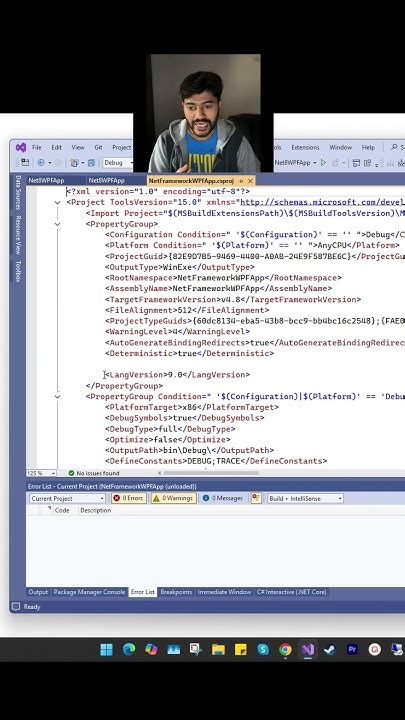
Task: Switch to Visual Studio taskbar icon
Action: point(307,649)
